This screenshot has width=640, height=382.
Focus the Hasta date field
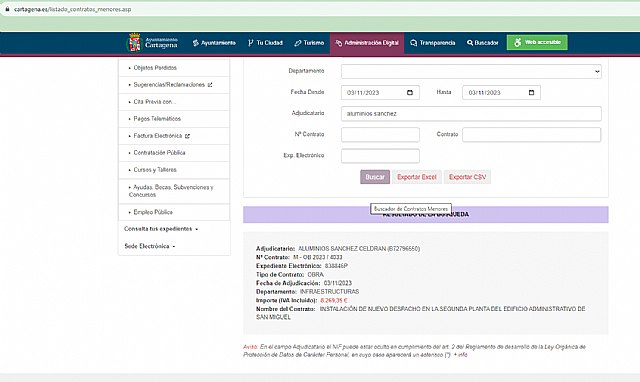point(501,93)
